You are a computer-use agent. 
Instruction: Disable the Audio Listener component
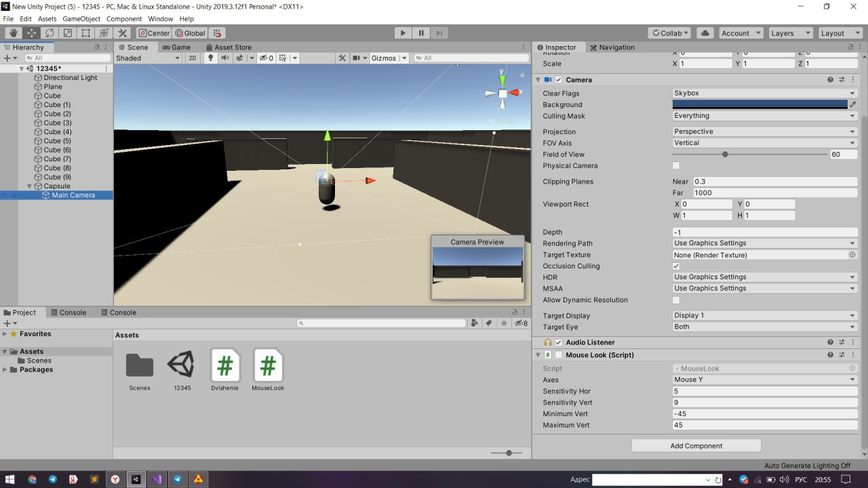[559, 342]
